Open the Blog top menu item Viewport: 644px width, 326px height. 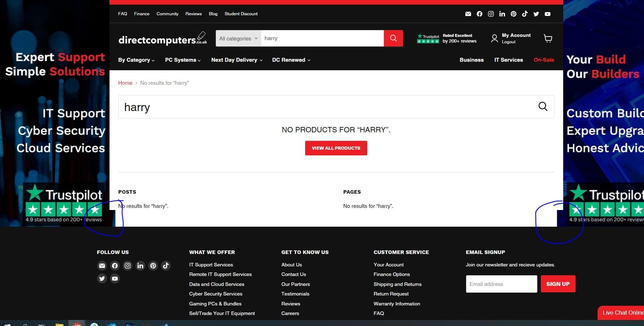[x=213, y=14]
